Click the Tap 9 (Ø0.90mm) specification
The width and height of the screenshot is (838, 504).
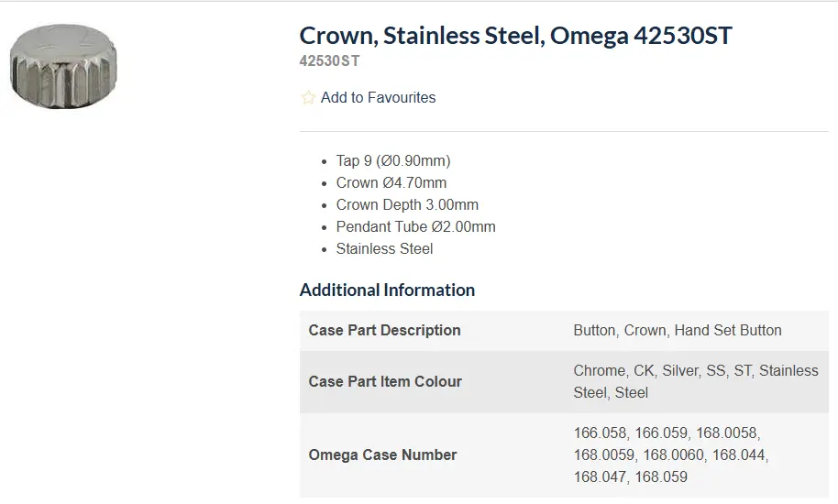point(393,160)
